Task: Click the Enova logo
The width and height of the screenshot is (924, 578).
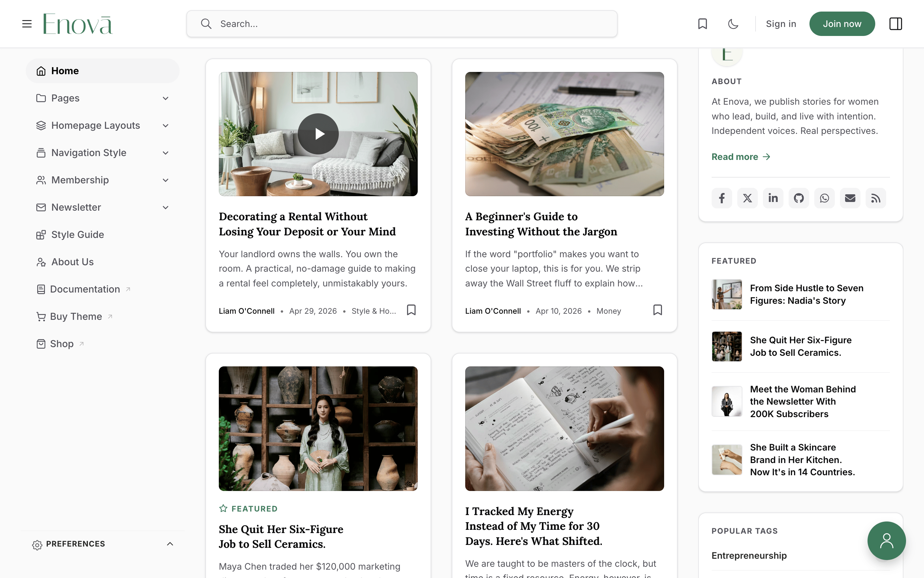Action: click(x=78, y=24)
